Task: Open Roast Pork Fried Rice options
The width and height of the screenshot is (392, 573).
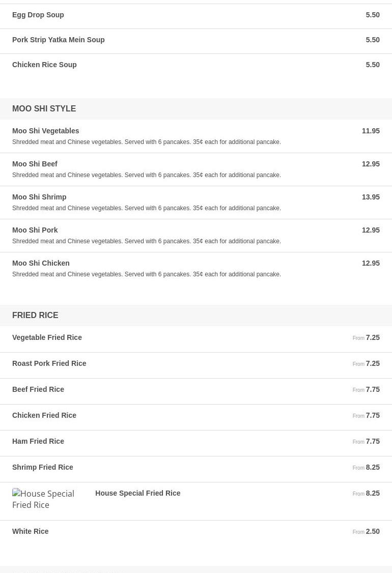Action: [49, 363]
